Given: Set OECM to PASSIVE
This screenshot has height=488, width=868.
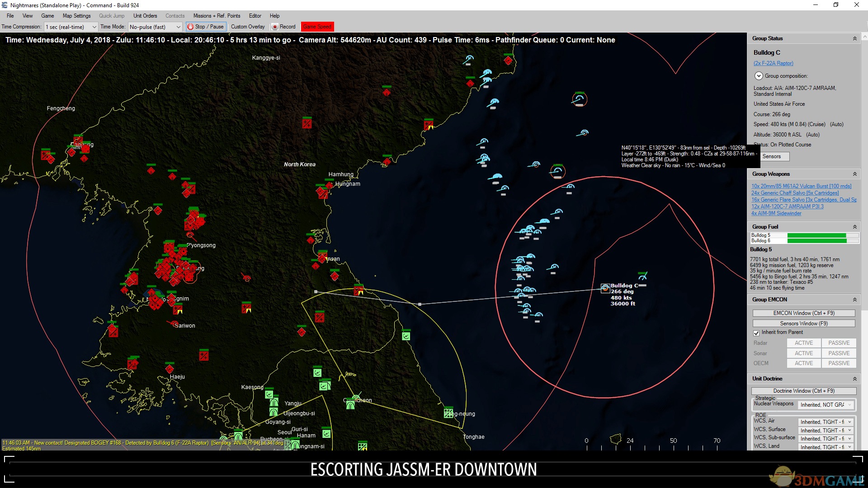Looking at the screenshot, I should pyautogui.click(x=839, y=363).
